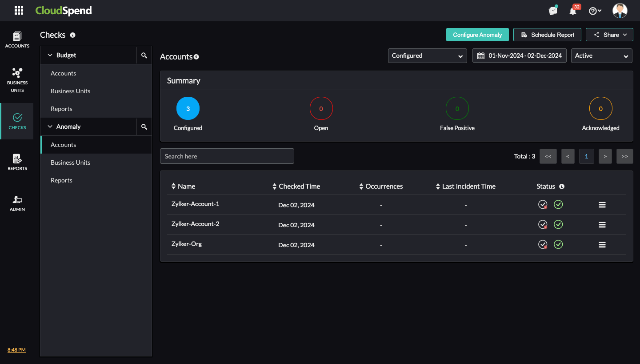The height and width of the screenshot is (364, 640).
Task: Go to Accounts in left sidebar
Action: pyautogui.click(x=17, y=40)
